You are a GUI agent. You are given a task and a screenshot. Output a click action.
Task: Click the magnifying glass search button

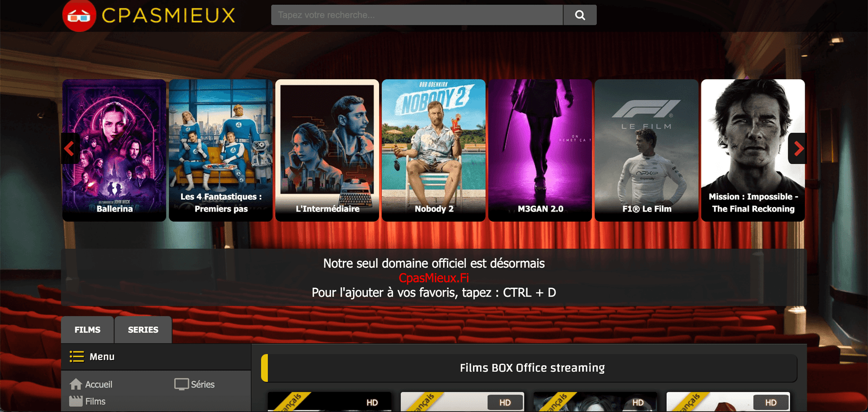[579, 15]
